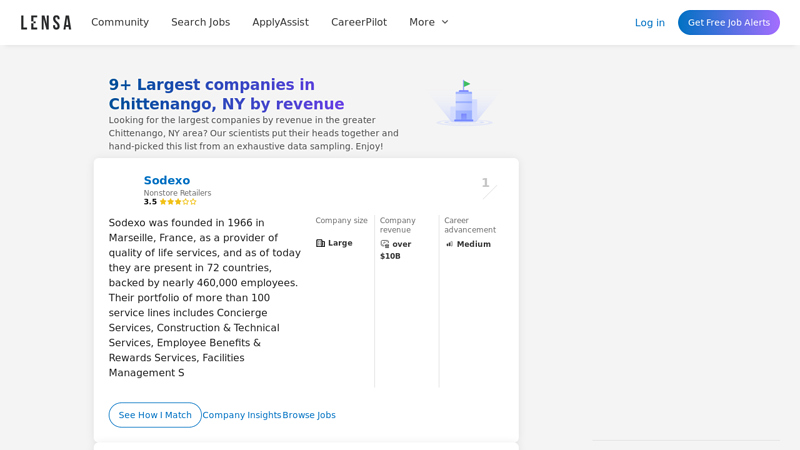The image size is (800, 450).
Task: Open the Community menu item
Action: click(120, 22)
